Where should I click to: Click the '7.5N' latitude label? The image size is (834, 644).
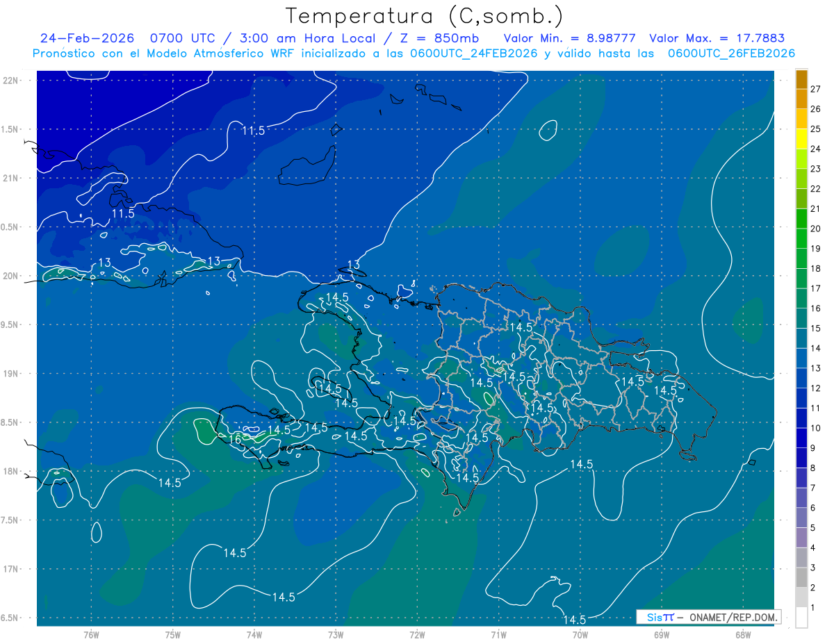click(10, 520)
